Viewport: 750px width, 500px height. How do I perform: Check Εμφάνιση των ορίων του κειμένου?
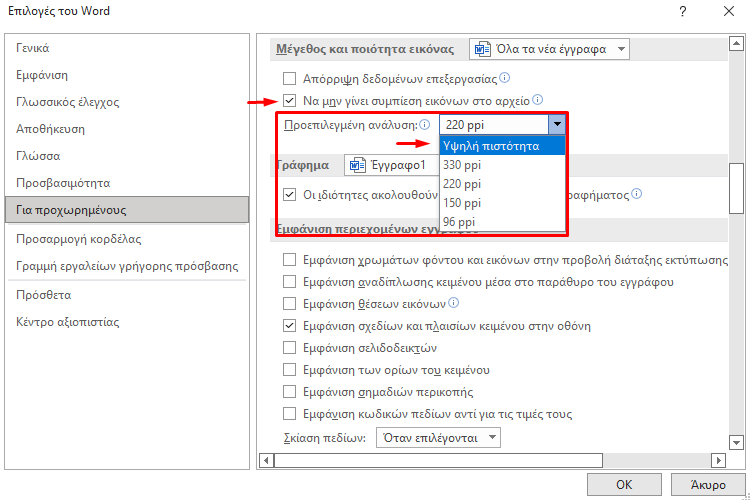[x=289, y=369]
